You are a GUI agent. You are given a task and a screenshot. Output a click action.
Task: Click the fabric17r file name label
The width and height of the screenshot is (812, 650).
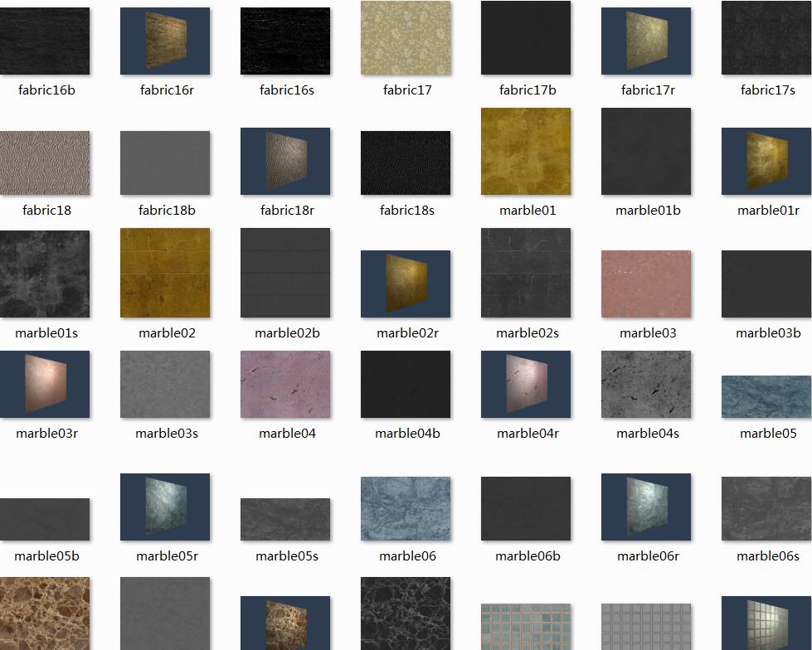[x=648, y=90]
